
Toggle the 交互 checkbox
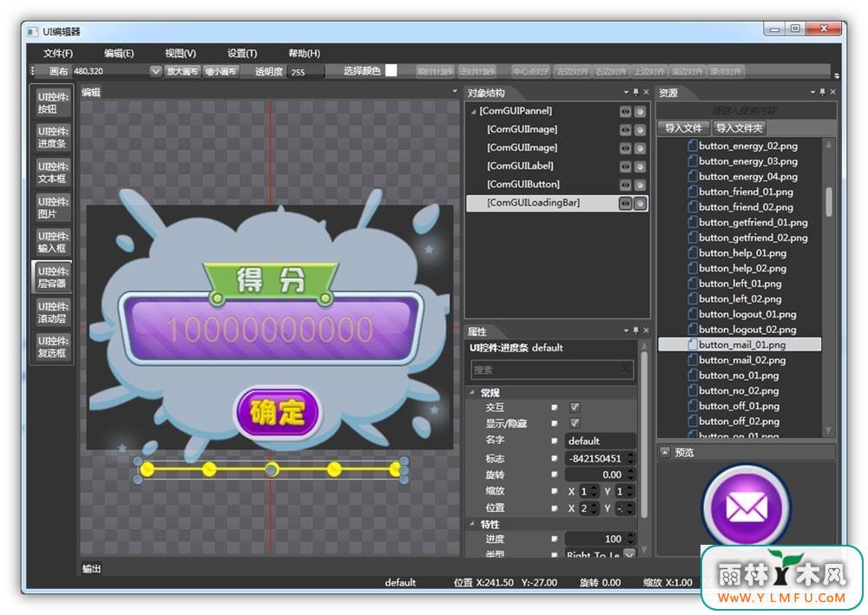(x=575, y=407)
